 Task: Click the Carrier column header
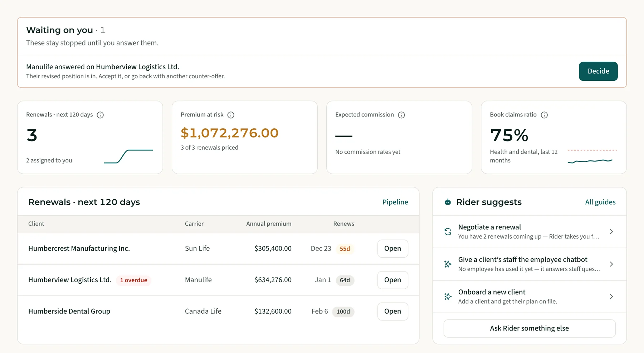(x=194, y=224)
